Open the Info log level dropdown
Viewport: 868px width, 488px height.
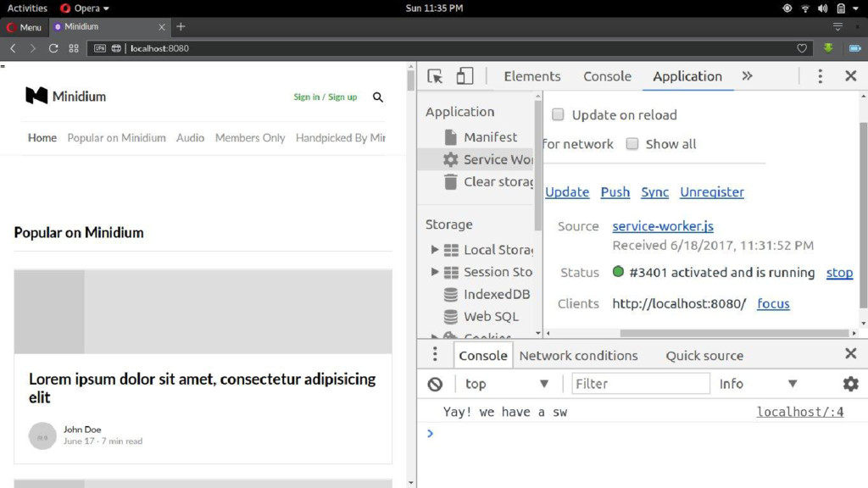coord(758,384)
